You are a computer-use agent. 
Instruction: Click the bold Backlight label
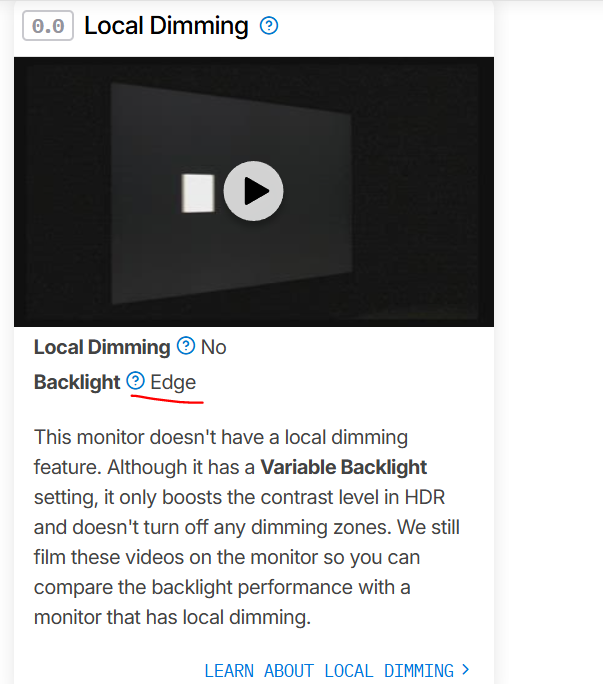[77, 382]
